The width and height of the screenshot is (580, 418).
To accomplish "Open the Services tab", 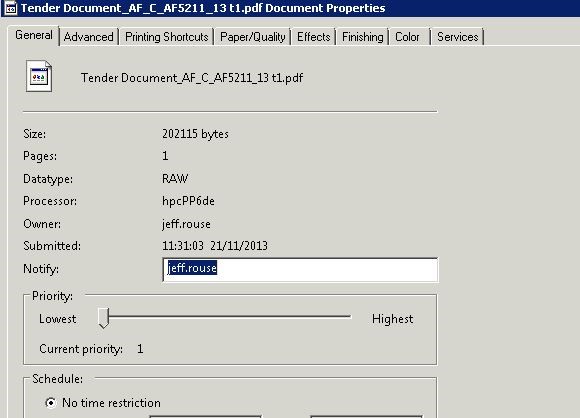I will point(458,37).
